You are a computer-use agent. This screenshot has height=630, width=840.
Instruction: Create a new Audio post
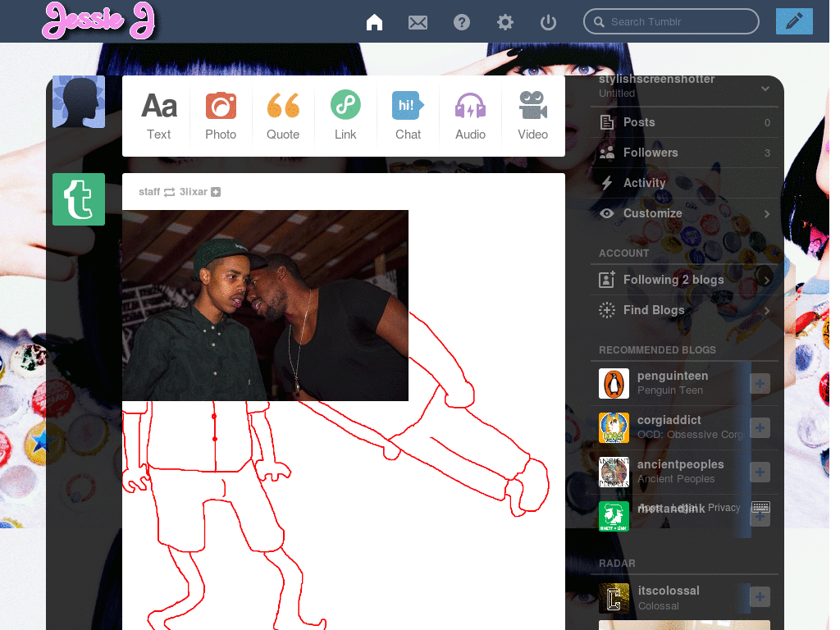pos(470,116)
